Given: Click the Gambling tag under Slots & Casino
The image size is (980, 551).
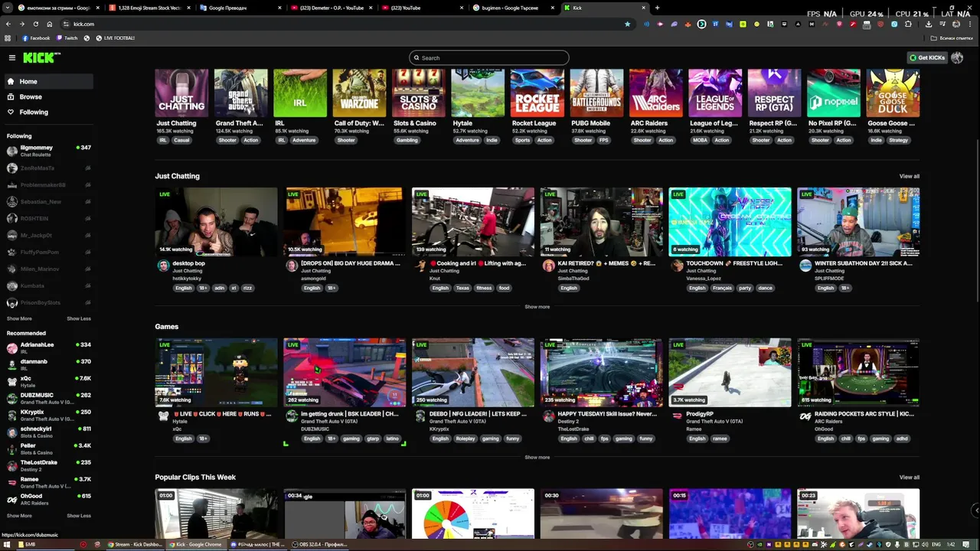Looking at the screenshot, I should click(x=407, y=140).
